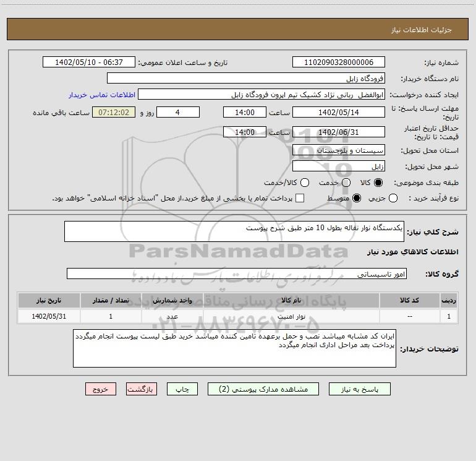
Task: Click the buyer name field فرودگاه زابل
Action: pyautogui.click(x=246, y=78)
